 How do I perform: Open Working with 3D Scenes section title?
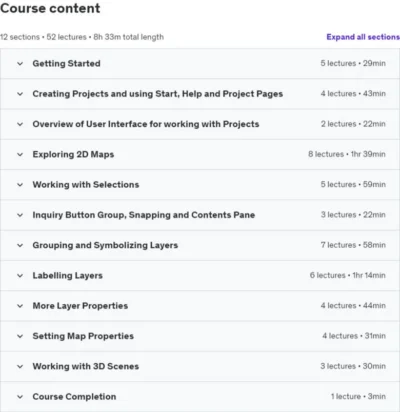tap(86, 366)
